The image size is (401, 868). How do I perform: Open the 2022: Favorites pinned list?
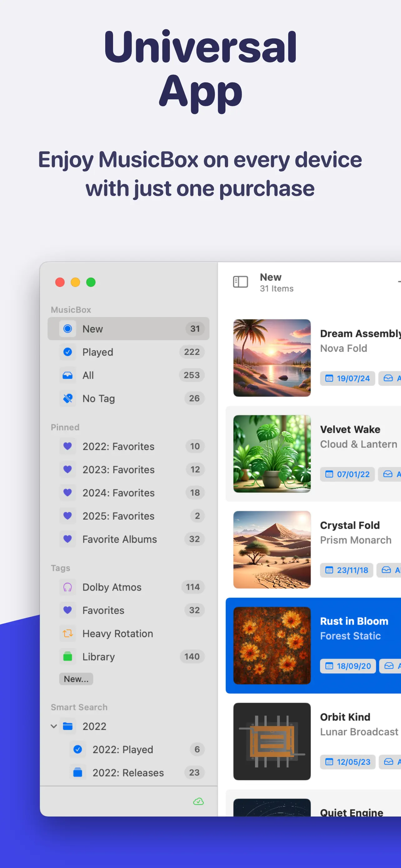click(x=128, y=446)
